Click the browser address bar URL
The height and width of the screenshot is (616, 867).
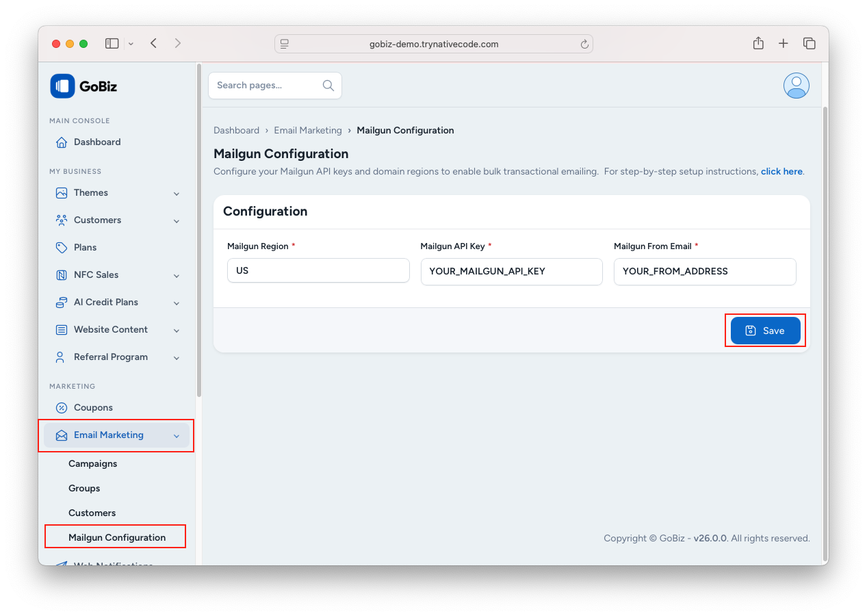click(x=434, y=44)
